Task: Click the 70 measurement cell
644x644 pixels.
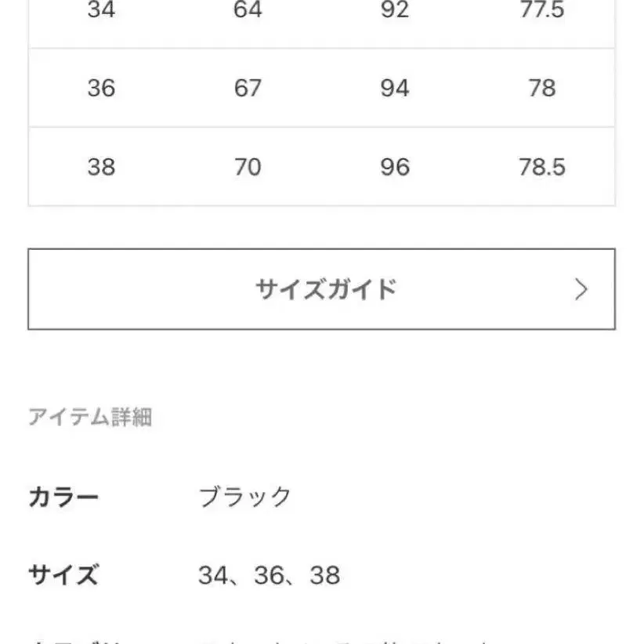Action: pos(248,167)
